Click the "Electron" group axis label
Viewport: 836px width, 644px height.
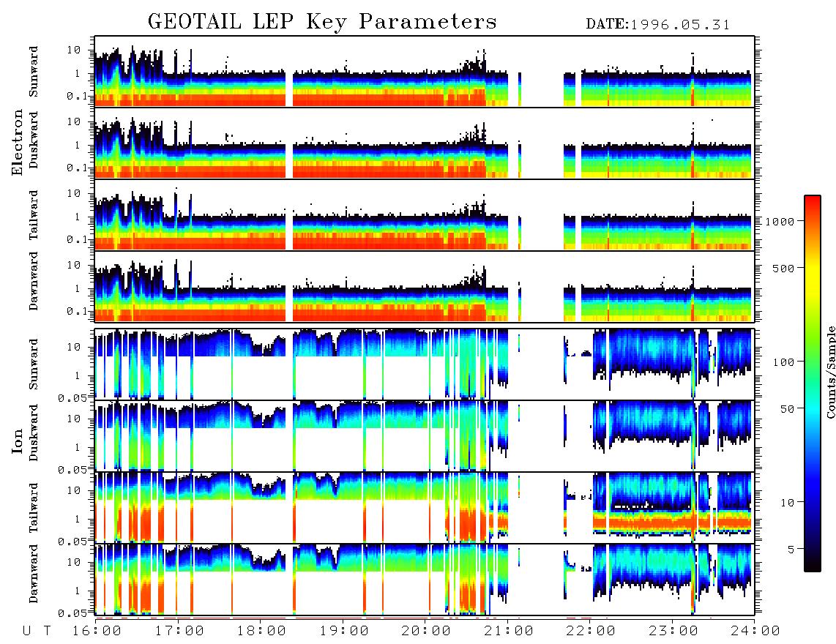click(18, 142)
